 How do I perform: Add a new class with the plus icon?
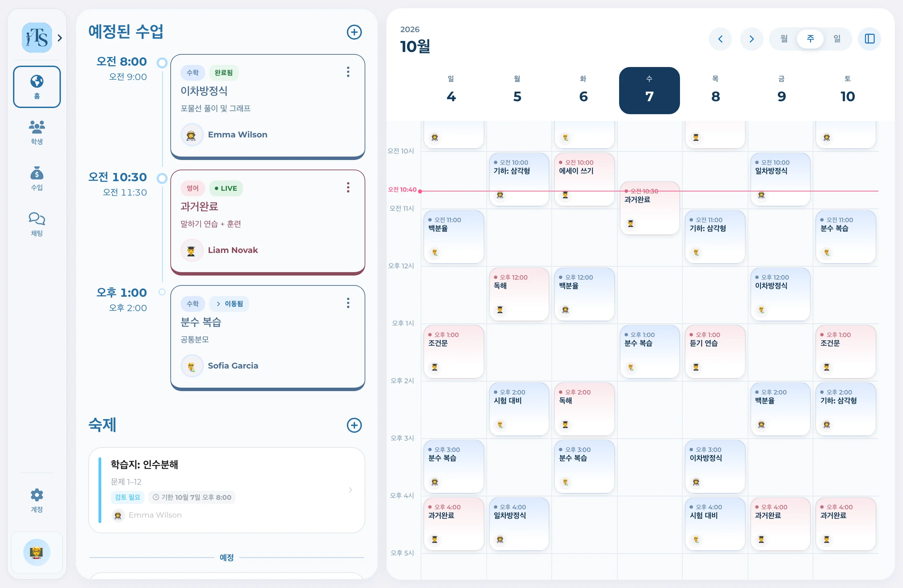(x=354, y=32)
